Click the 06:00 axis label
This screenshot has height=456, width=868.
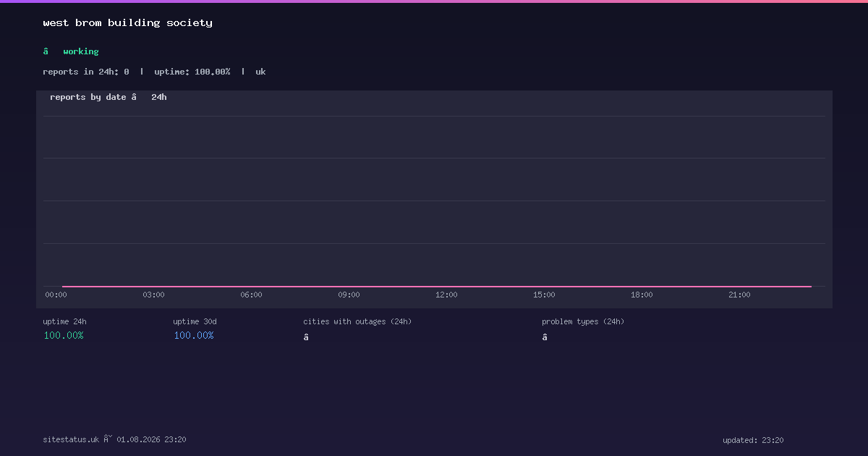tap(251, 295)
